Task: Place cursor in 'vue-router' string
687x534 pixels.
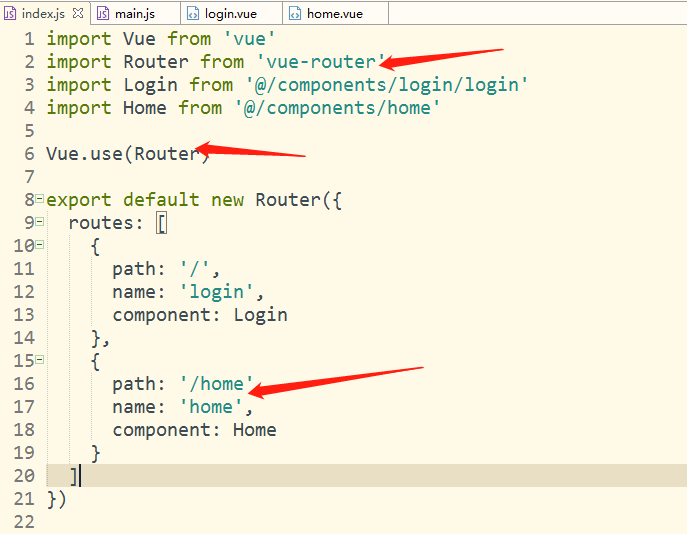Action: [x=321, y=62]
